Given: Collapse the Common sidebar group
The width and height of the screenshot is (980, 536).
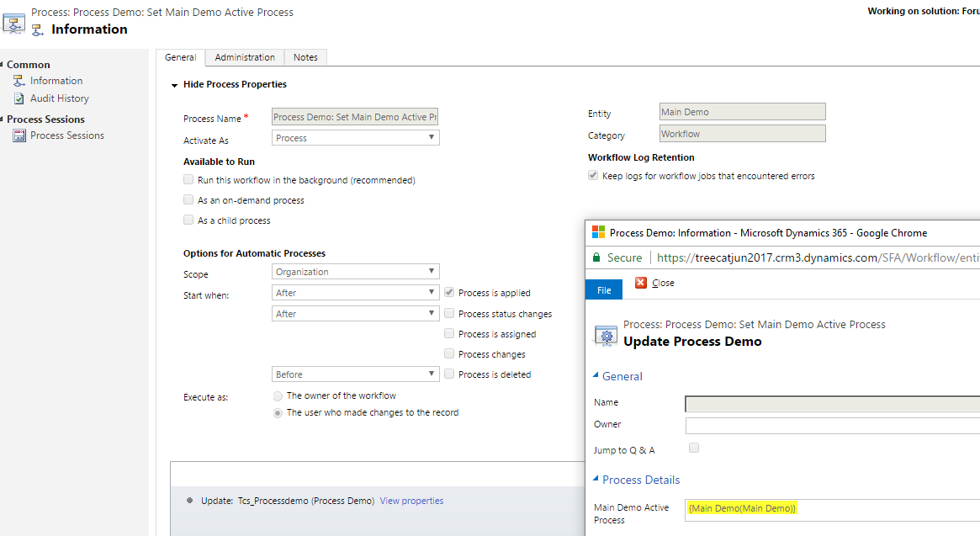Looking at the screenshot, I should point(2,65).
